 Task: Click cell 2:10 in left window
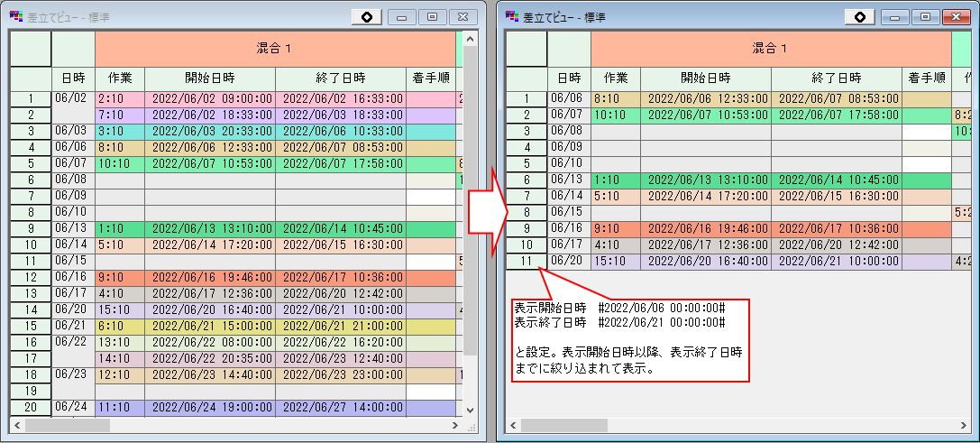[x=120, y=99]
